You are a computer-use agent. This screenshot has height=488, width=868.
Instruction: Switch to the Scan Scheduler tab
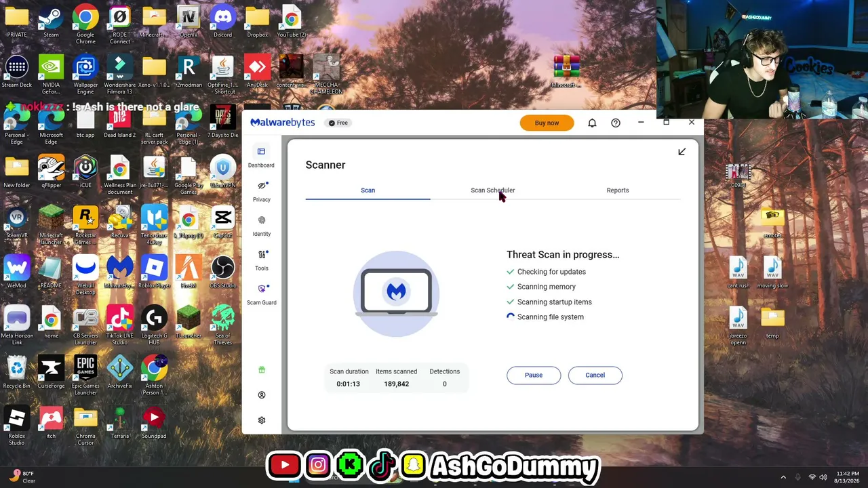tap(493, 190)
